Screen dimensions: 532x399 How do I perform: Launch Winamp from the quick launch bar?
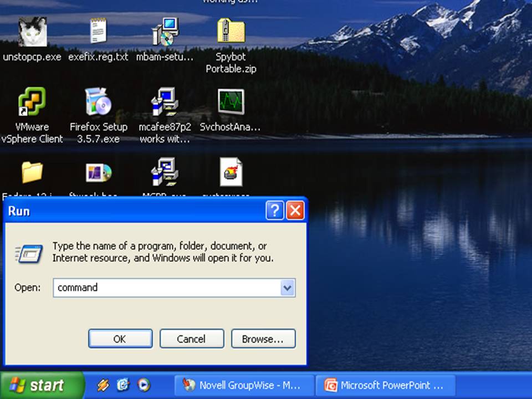104,385
